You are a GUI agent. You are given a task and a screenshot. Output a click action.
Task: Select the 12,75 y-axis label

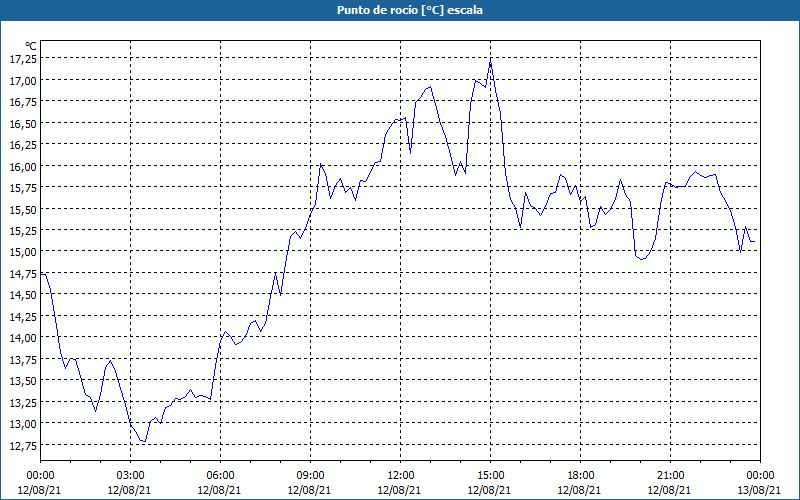[x=23, y=445]
